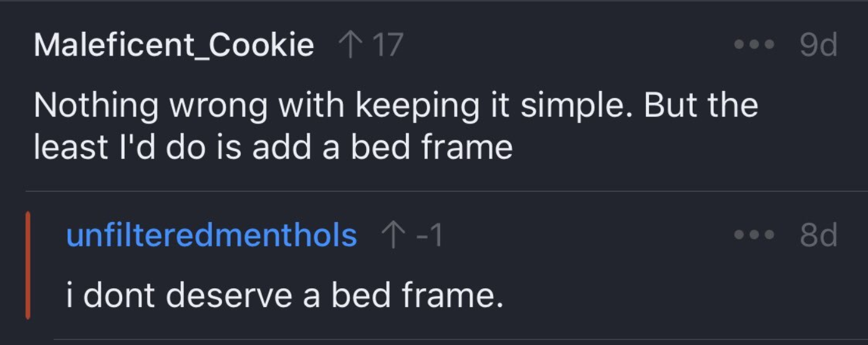Click the 9d timestamp

pyautogui.click(x=817, y=45)
